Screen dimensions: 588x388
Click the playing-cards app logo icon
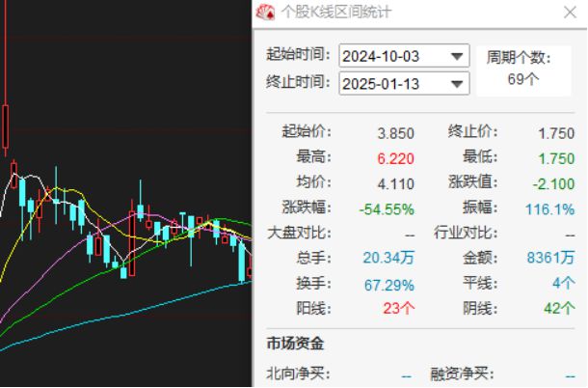pos(265,12)
